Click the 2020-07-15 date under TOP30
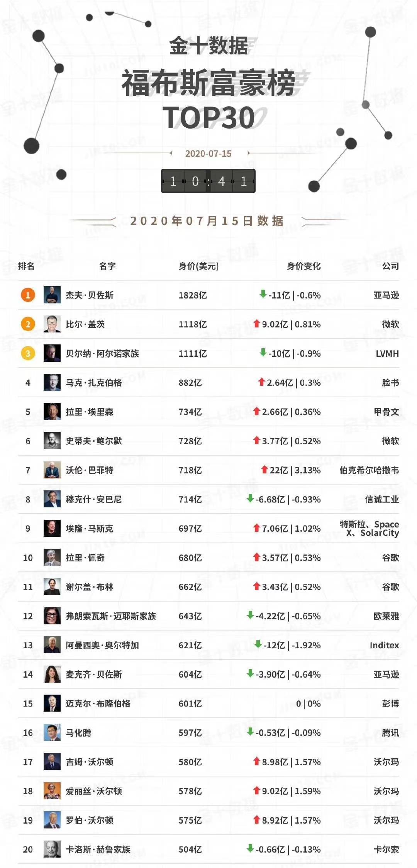The image size is (417, 868). 208,154
